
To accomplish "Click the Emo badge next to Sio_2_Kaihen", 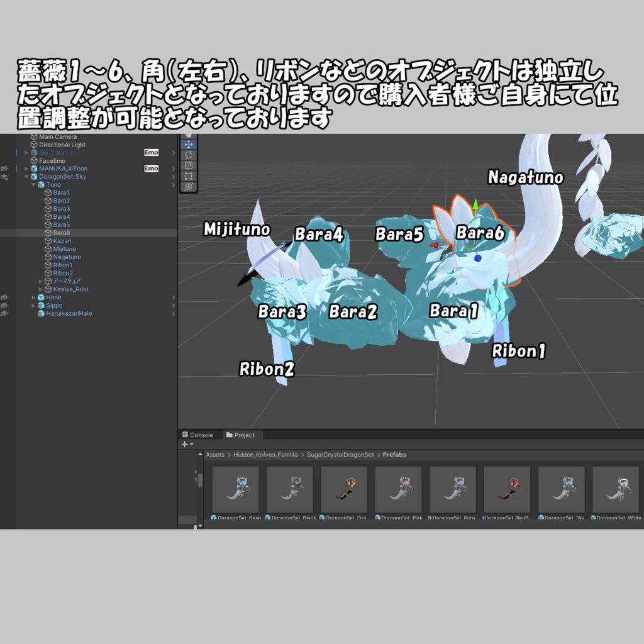I will pyautogui.click(x=151, y=153).
